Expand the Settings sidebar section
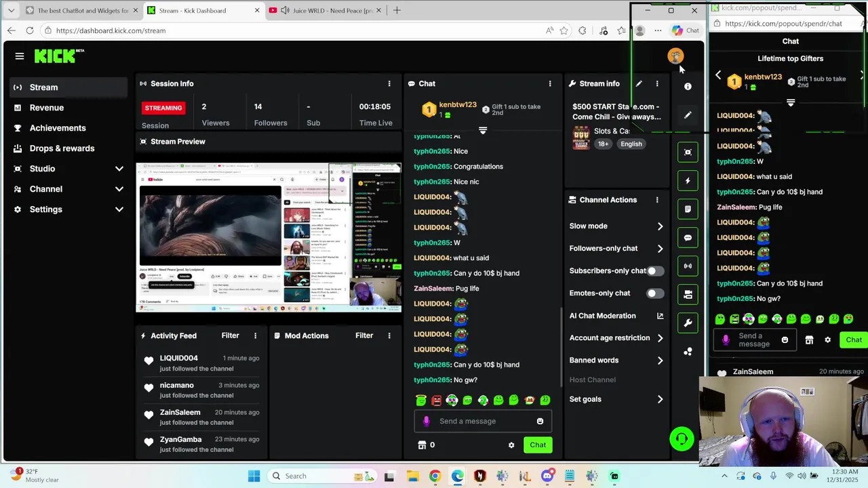Image resolution: width=868 pixels, height=488 pixels. 68,209
